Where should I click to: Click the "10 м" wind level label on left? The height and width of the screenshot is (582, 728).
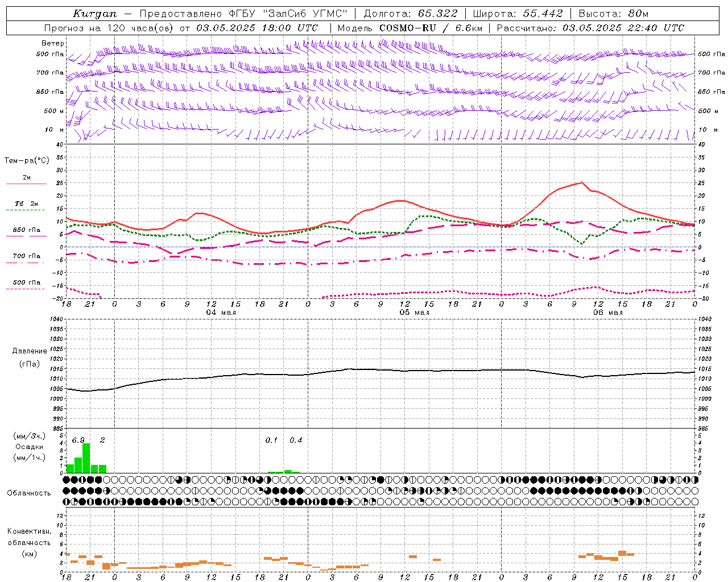coord(55,130)
